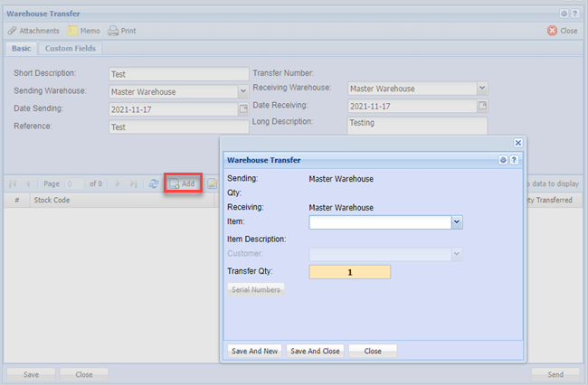Print the warehouse transfer
Viewport: 588px width, 385px height.
pyautogui.click(x=122, y=31)
